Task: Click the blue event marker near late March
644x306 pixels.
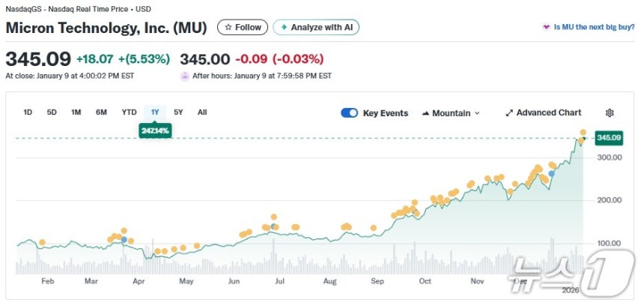Action: click(124, 239)
